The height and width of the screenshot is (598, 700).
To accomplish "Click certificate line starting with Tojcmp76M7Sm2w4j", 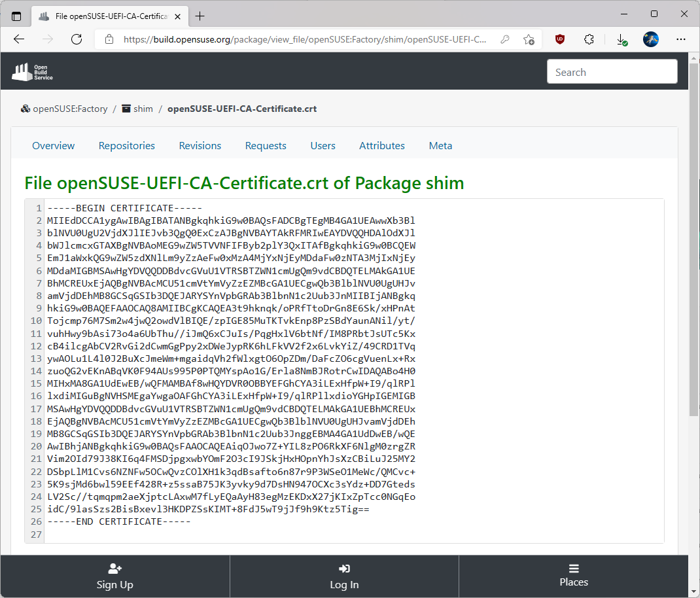I will [231, 321].
